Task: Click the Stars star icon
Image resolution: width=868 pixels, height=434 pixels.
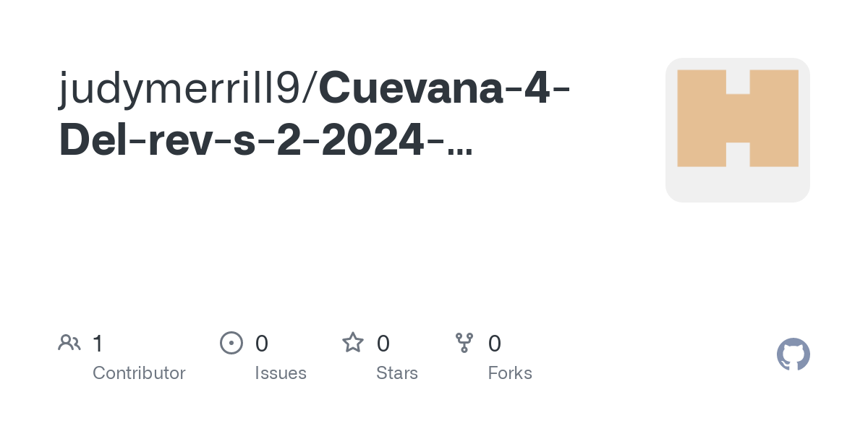Action: pyautogui.click(x=353, y=342)
